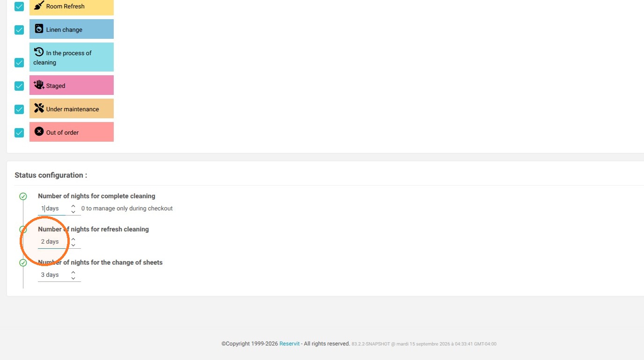Select the blue Linen change status swatch
The width and height of the screenshot is (644, 360).
[72, 29]
